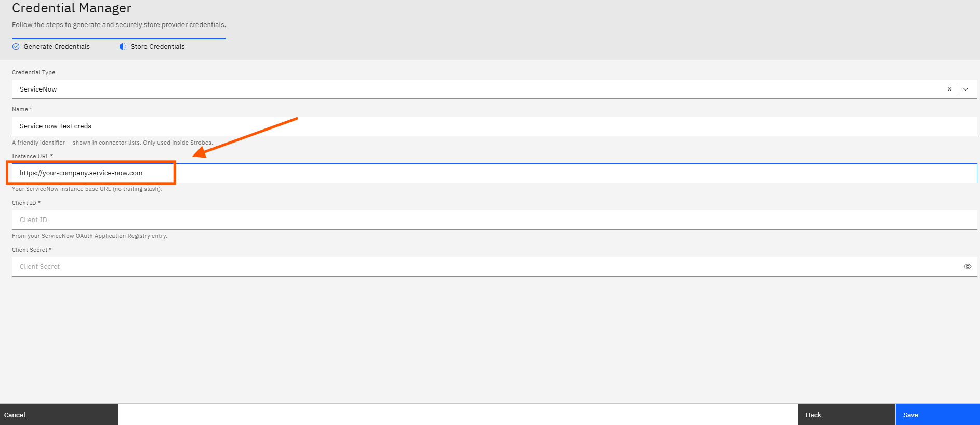This screenshot has width=980, height=425.
Task: Click the Client ID input field
Action: click(494, 220)
